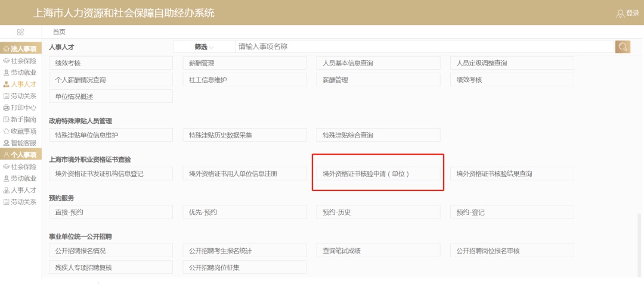Click the magnifier search button

(623, 47)
